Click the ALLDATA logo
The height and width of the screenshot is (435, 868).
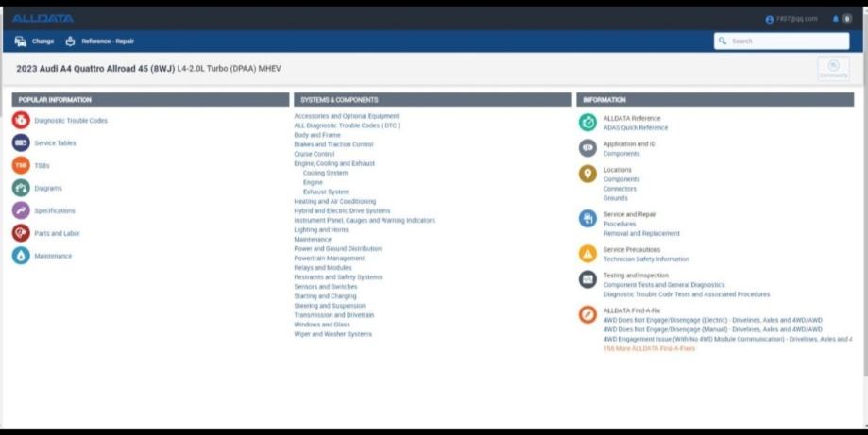(x=43, y=18)
